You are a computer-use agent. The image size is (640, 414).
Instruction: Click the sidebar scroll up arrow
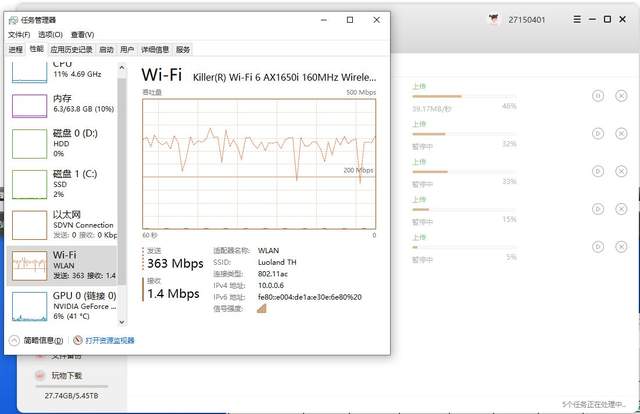click(x=122, y=68)
